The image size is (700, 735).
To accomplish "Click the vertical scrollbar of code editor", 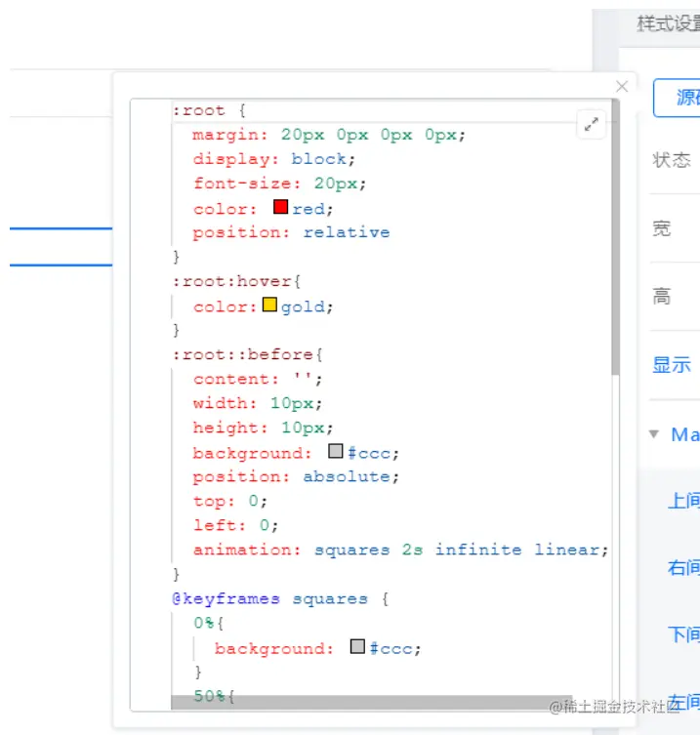I will tap(616, 237).
